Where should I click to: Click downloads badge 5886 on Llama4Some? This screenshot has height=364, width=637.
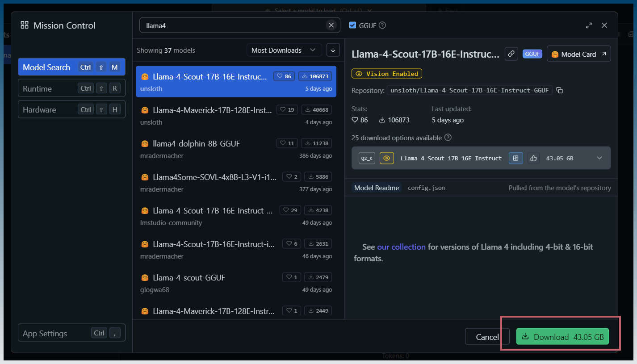point(318,177)
